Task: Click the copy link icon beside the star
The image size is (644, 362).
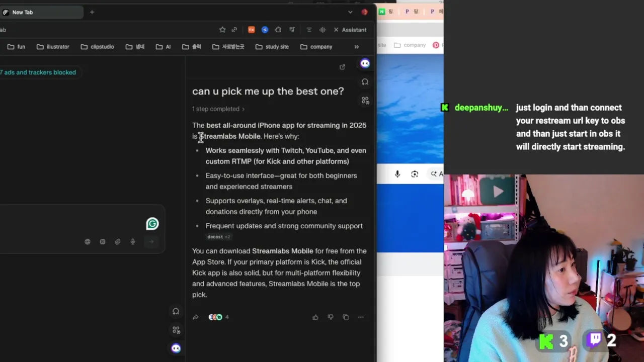Action: click(234, 30)
